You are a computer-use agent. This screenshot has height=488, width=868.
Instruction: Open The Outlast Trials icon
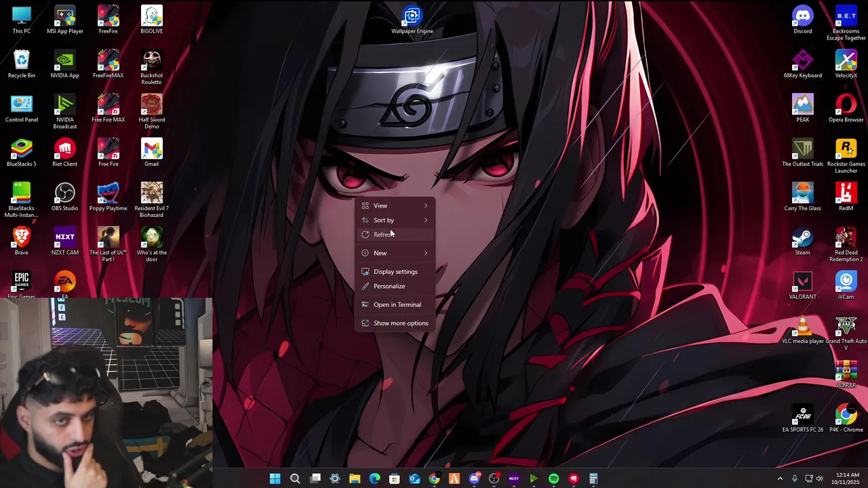pos(803,152)
